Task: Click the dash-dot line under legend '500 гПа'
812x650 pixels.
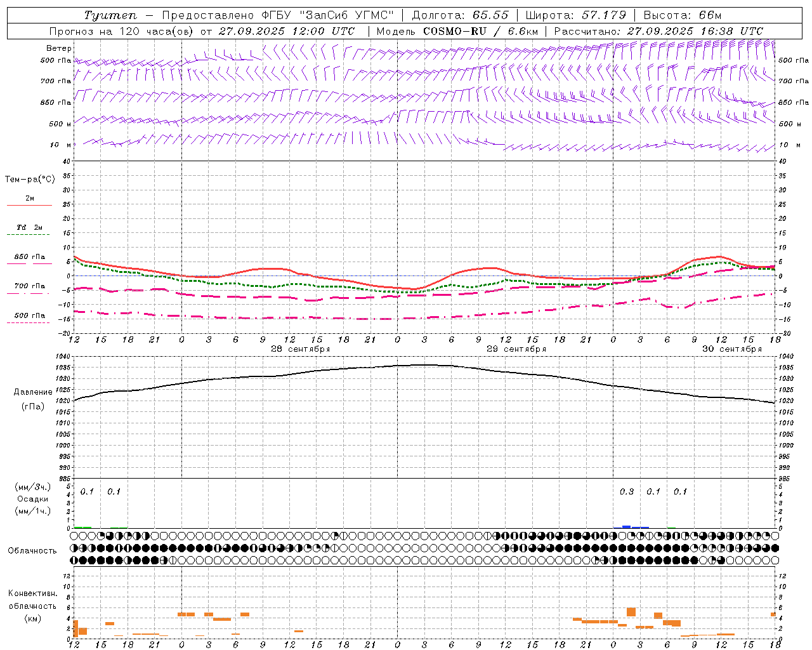Action: [x=29, y=323]
